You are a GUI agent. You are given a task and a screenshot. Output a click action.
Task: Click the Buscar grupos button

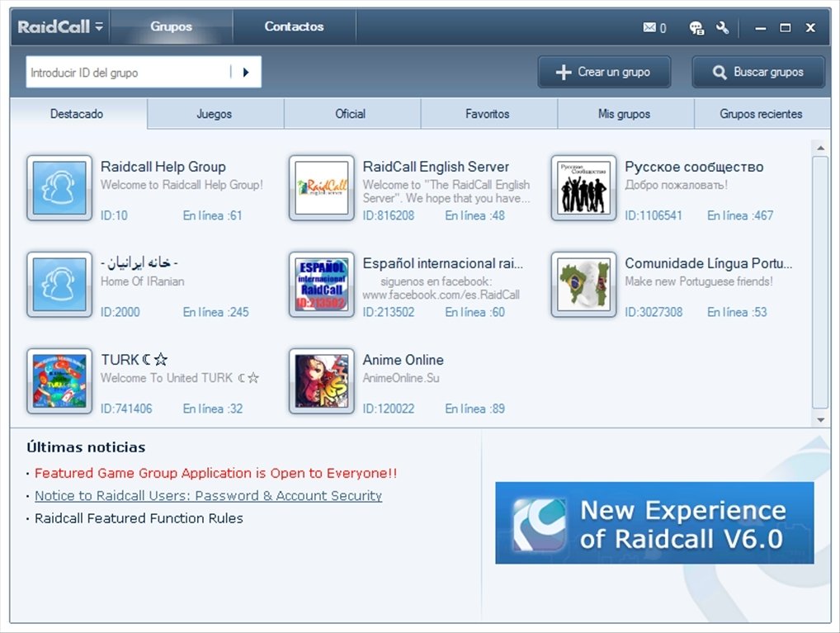tap(758, 72)
